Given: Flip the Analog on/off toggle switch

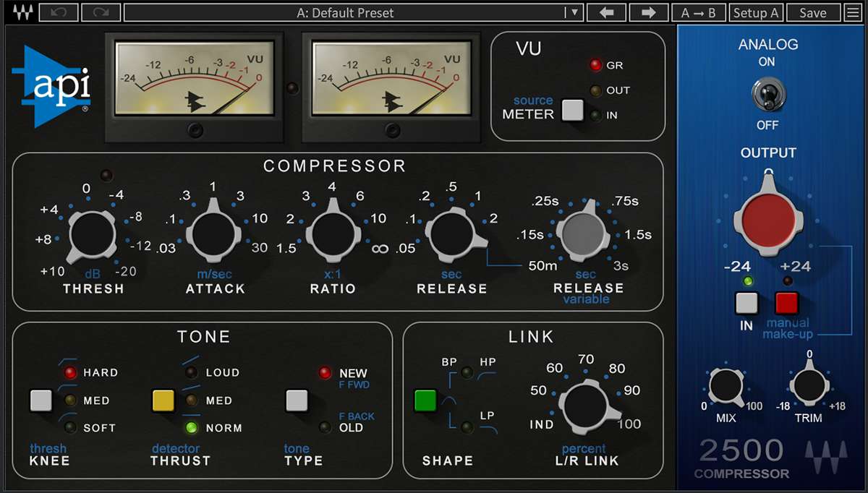Looking at the screenshot, I should point(767,93).
